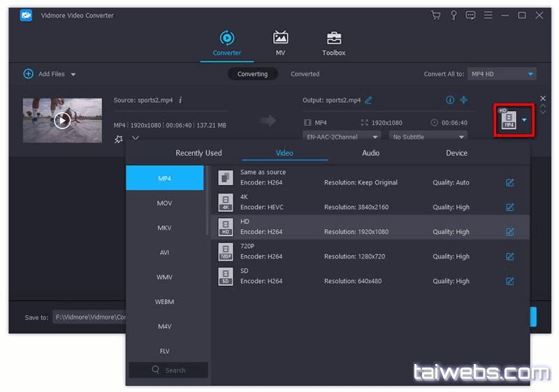Rename output file with pencil icon
The width and height of the screenshot is (559, 392).
[368, 100]
